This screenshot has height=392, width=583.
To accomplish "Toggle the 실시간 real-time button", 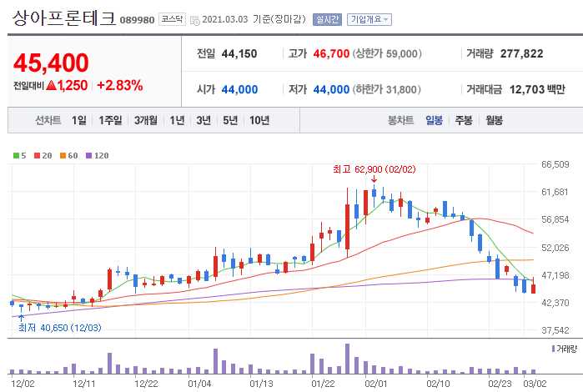I will point(327,19).
